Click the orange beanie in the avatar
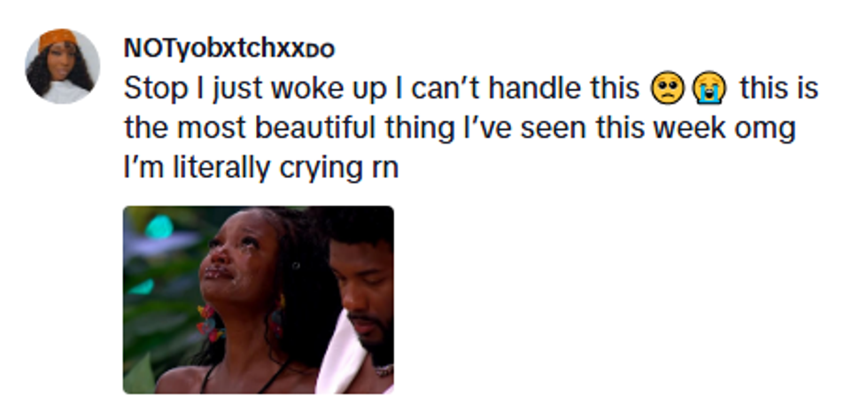The width and height of the screenshot is (868, 405). point(58,40)
